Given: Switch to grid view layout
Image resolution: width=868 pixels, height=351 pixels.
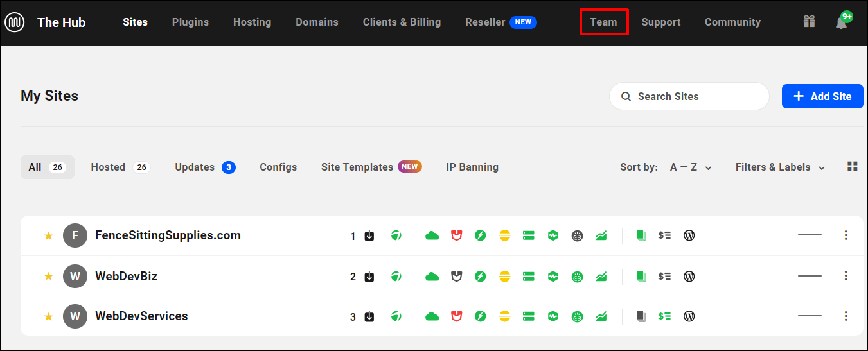Looking at the screenshot, I should pos(853,167).
